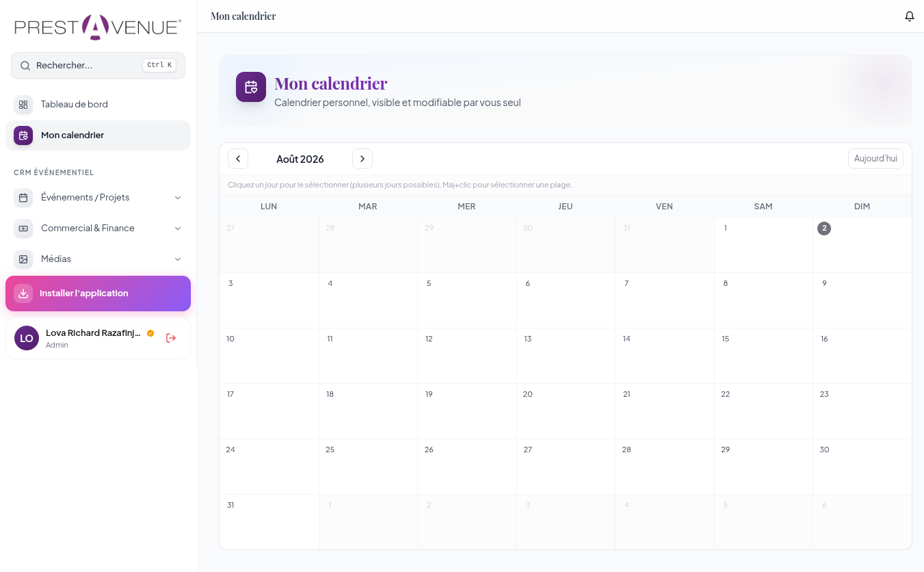Expand the Commercial & Finance chevron

pyautogui.click(x=178, y=229)
